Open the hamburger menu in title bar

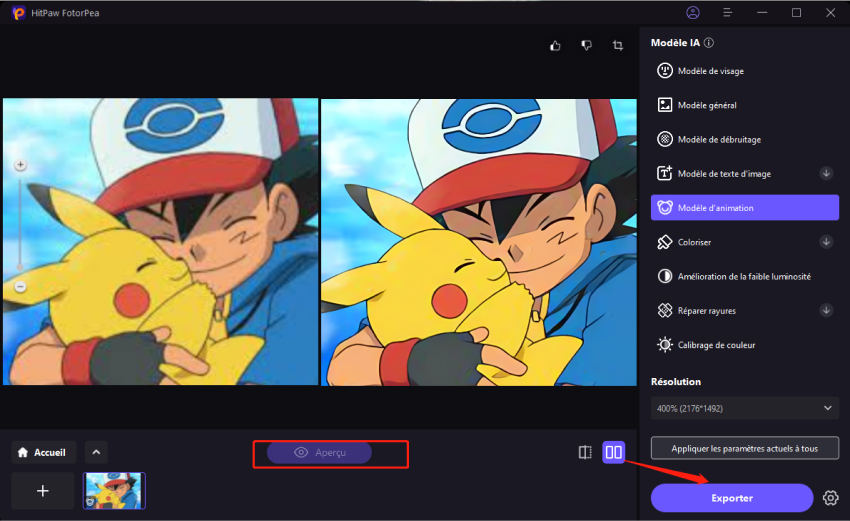[727, 12]
